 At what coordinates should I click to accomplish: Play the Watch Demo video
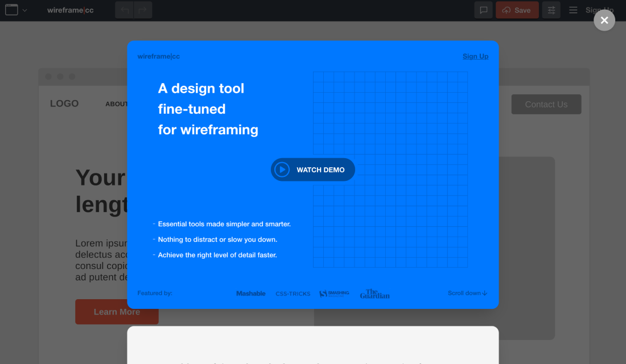tap(312, 169)
